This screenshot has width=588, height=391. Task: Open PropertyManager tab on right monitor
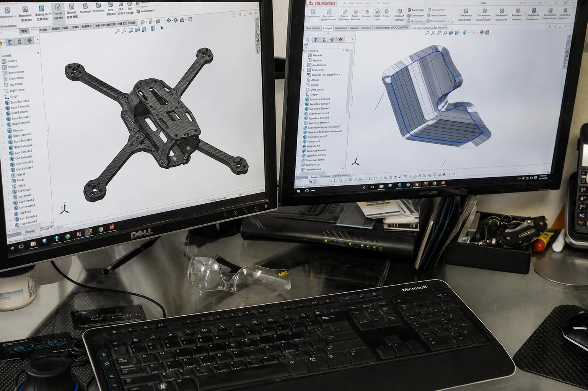(316, 40)
